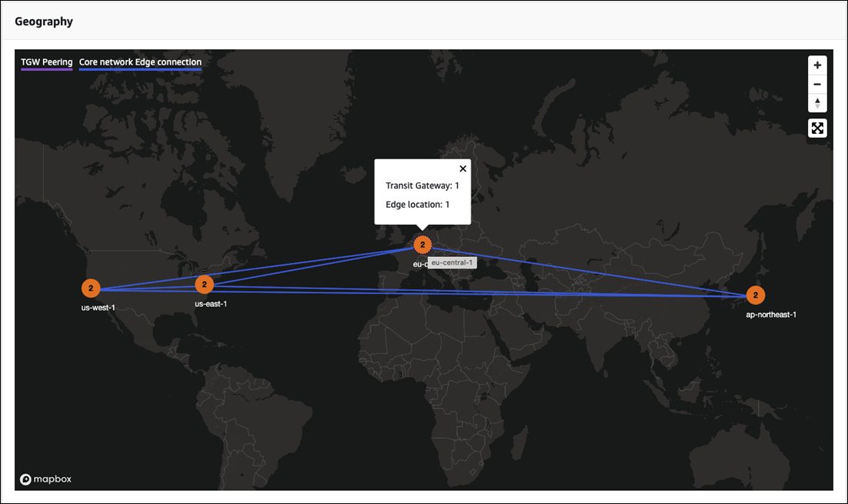Toggle the Core network Edge connection legend entry
Screen dimensions: 848x504
[140, 62]
